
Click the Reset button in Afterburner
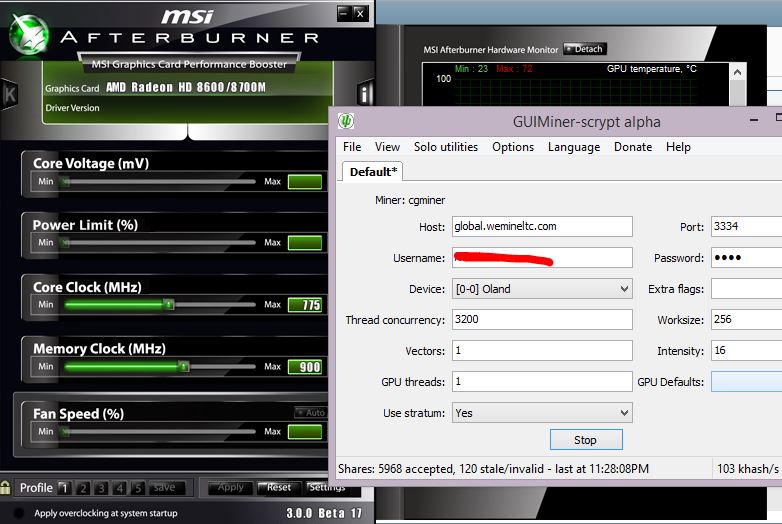tap(278, 488)
